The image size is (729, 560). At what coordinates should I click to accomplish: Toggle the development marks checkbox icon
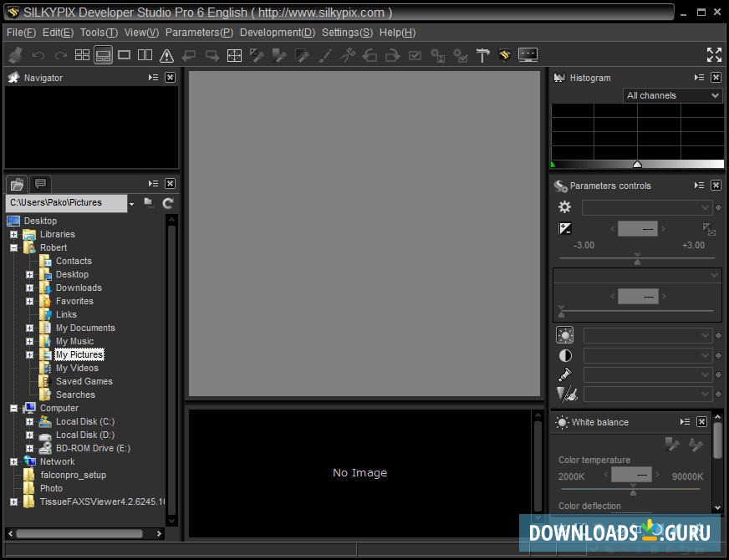[x=414, y=55]
